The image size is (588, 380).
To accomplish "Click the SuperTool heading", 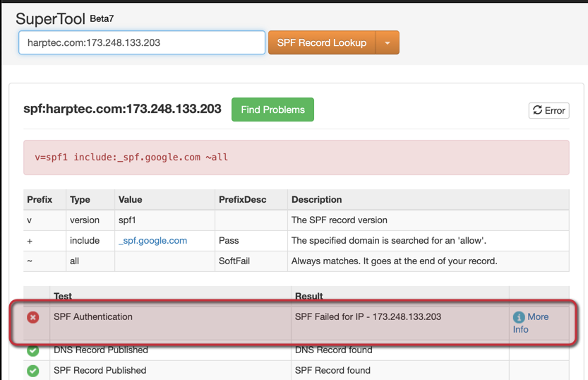I will click(51, 18).
